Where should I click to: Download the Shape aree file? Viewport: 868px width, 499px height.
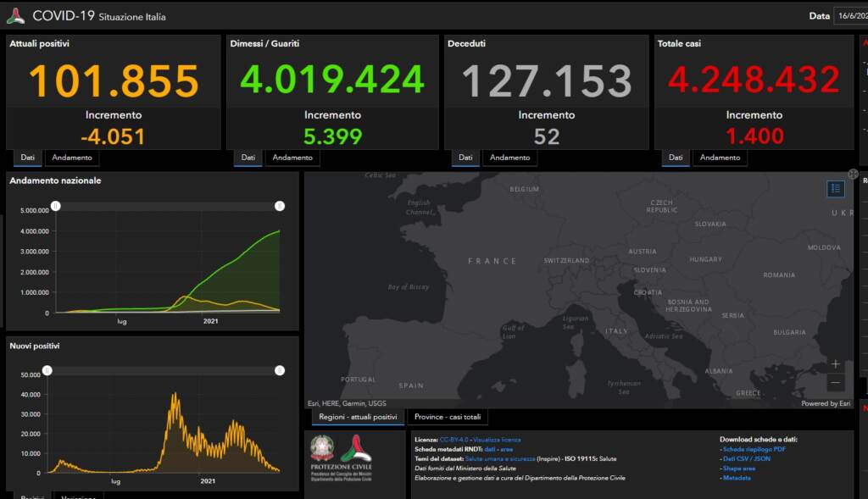(738, 469)
